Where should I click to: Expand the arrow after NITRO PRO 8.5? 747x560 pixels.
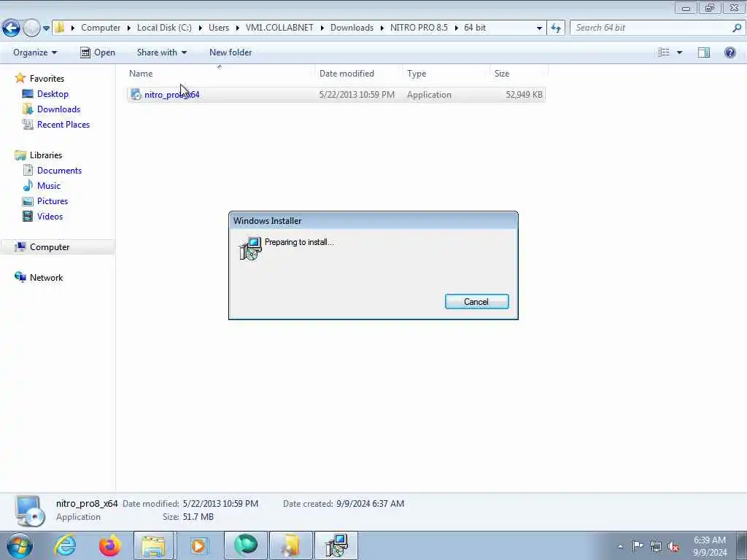point(457,28)
